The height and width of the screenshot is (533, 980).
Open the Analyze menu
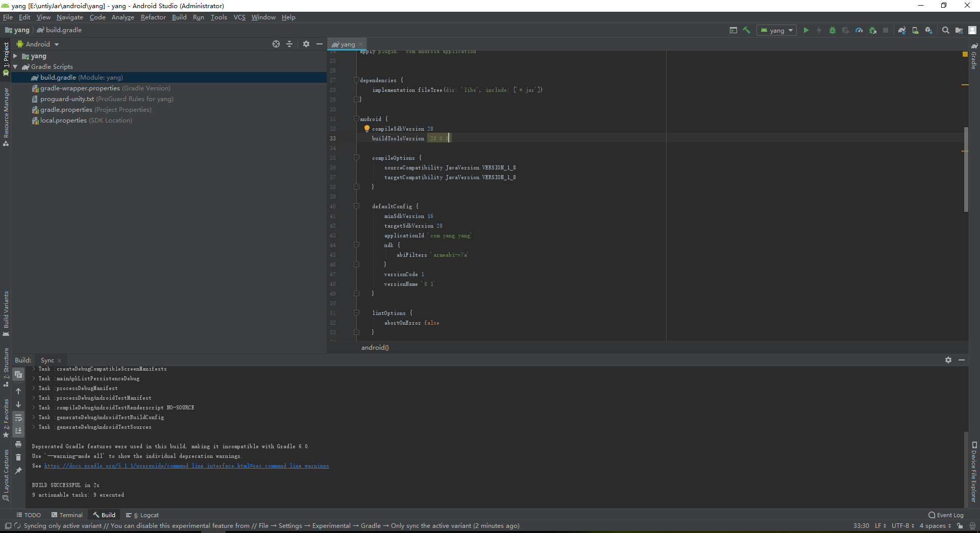point(123,17)
